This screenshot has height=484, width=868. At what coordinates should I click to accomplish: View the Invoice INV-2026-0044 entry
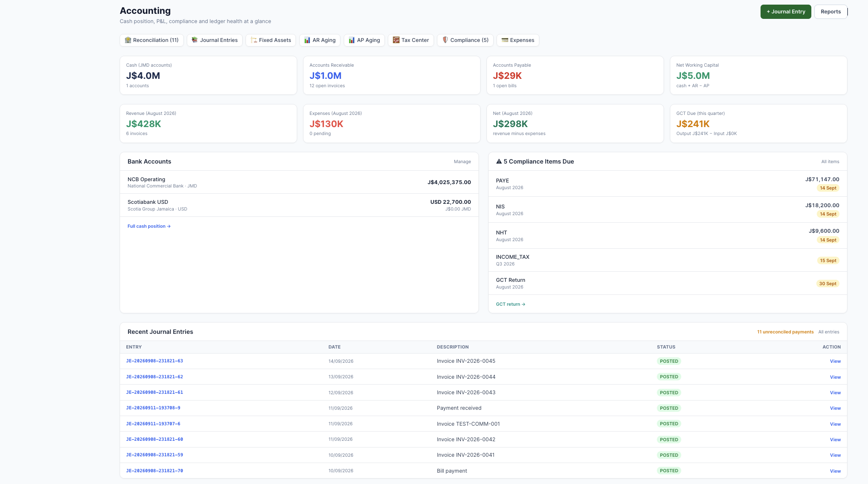[835, 377]
